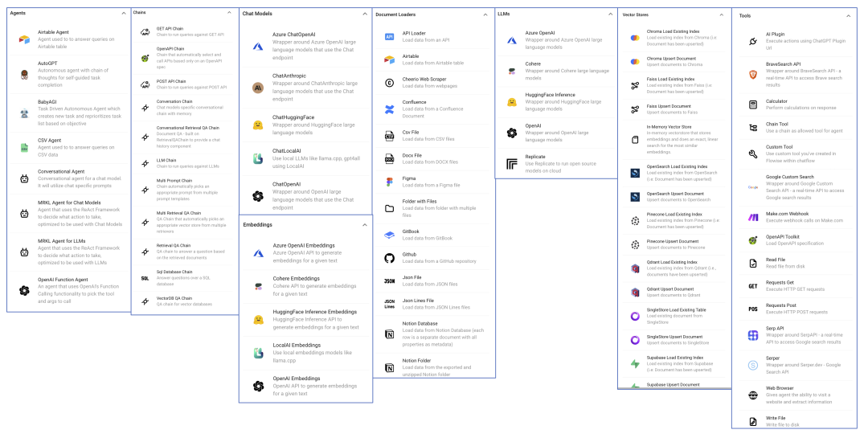Collapse the Embeddings section

pyautogui.click(x=364, y=225)
